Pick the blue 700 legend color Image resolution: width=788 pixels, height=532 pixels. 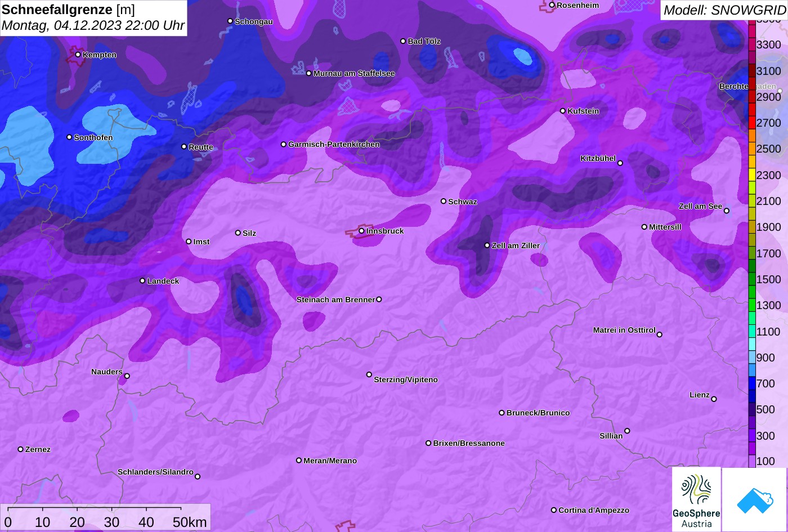pos(752,383)
